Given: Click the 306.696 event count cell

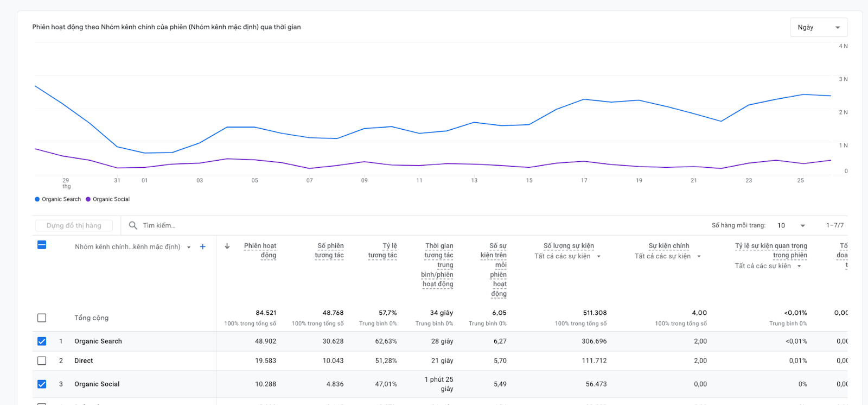Looking at the screenshot, I should click(x=595, y=341).
